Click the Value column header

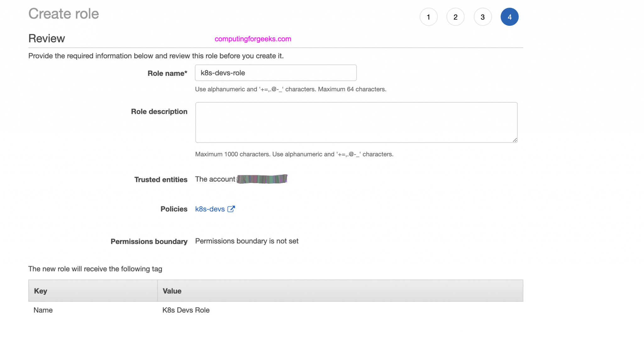click(x=172, y=291)
